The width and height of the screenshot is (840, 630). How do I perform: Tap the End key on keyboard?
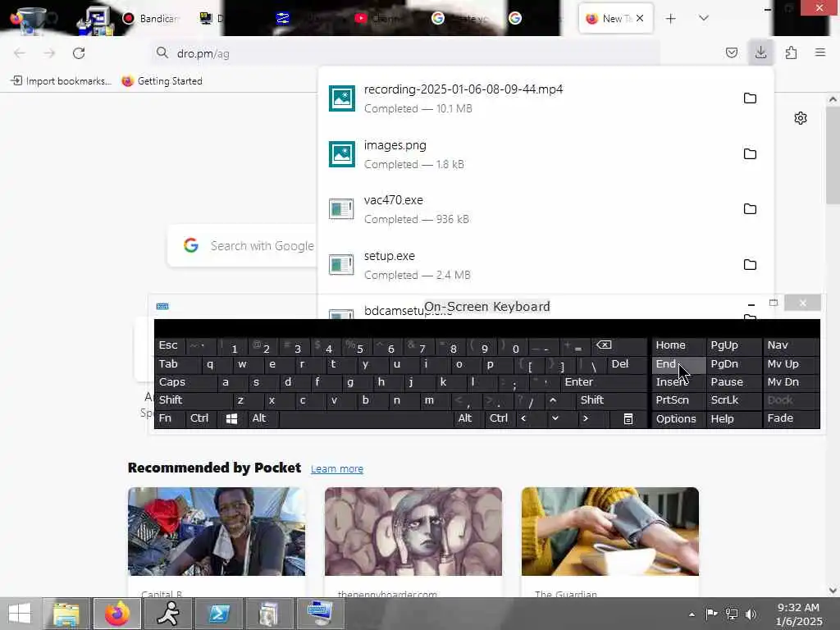[x=678, y=364]
